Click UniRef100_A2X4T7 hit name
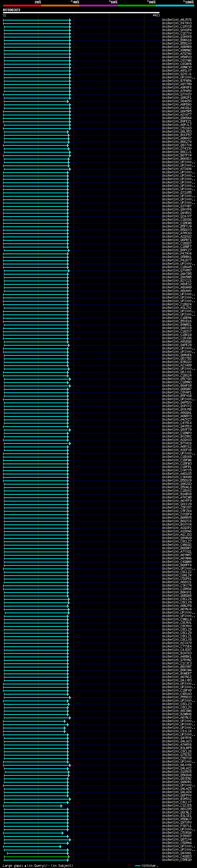Image resolution: width=197 pixels, height=868 pixels. (177, 115)
